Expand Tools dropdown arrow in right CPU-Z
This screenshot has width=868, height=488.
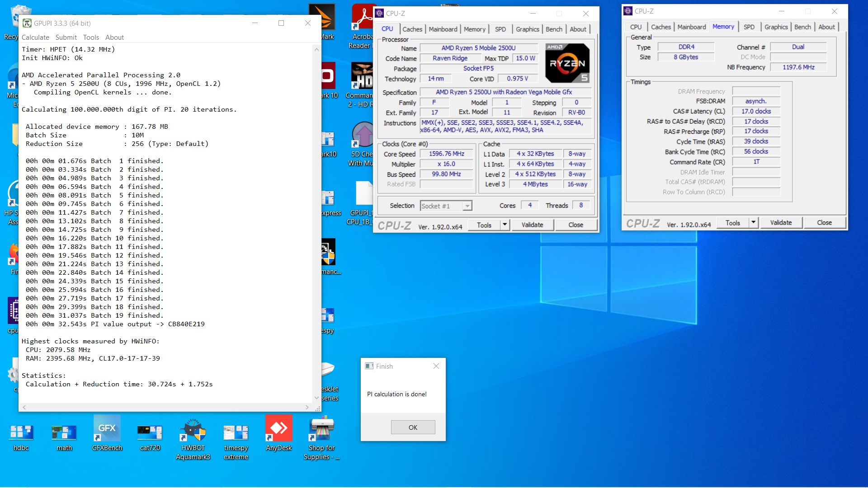coord(753,222)
